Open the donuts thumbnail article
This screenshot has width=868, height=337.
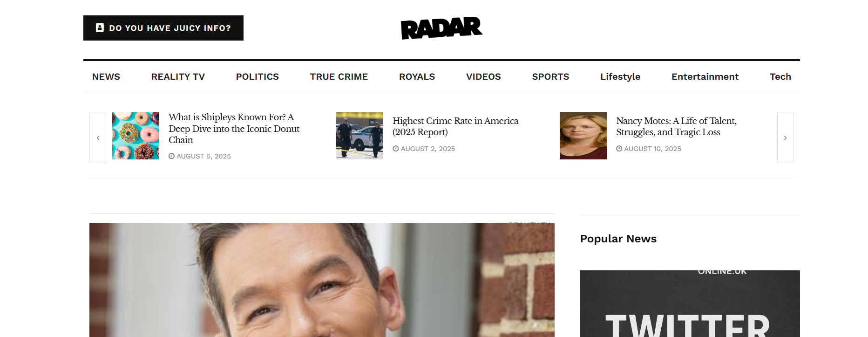136,136
